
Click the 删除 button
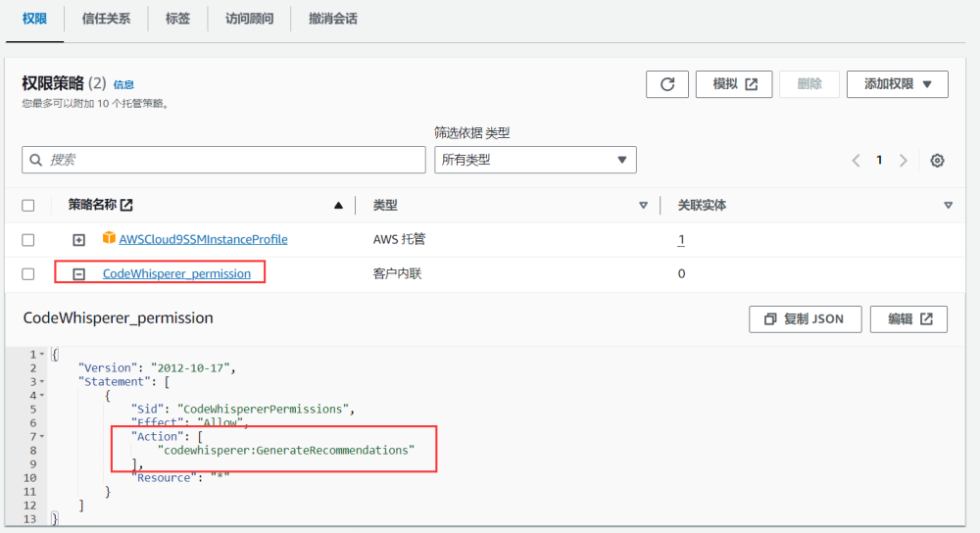pos(809,84)
